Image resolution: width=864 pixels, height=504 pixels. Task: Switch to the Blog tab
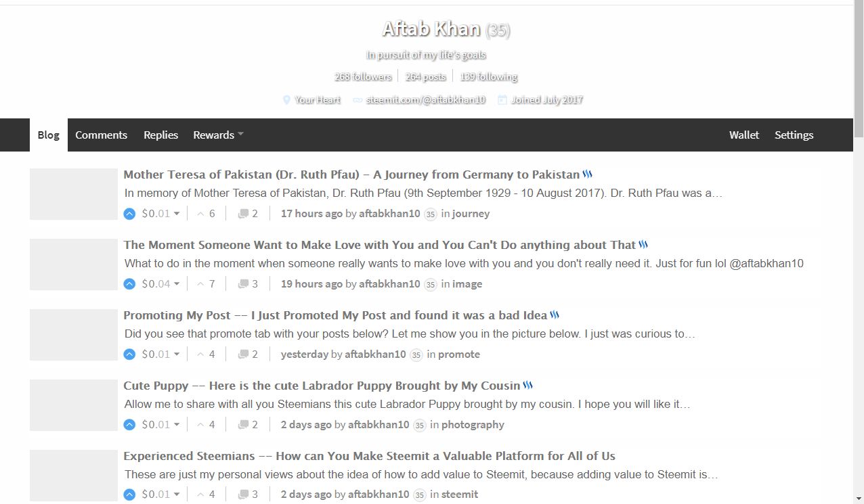tap(49, 135)
